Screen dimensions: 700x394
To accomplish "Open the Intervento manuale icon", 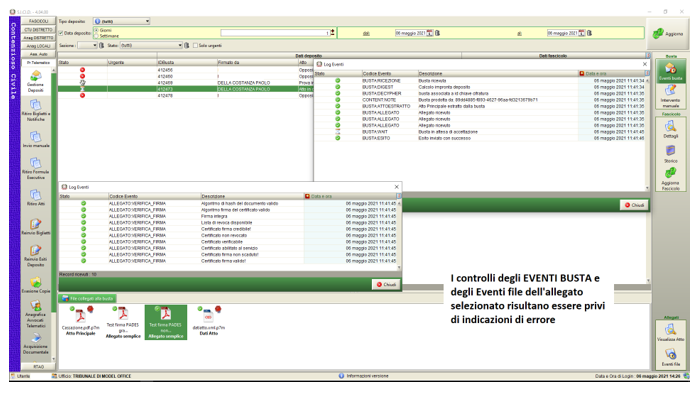I will point(671,96).
